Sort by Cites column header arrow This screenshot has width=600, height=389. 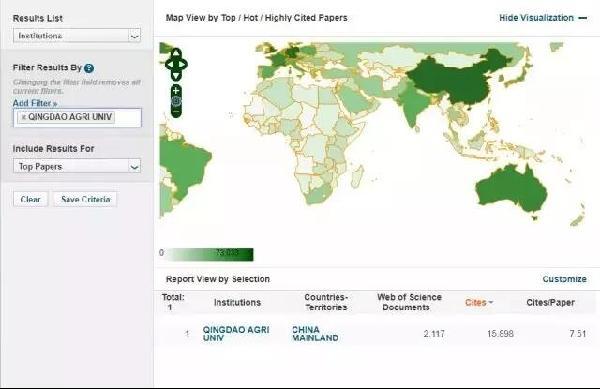tap(491, 303)
